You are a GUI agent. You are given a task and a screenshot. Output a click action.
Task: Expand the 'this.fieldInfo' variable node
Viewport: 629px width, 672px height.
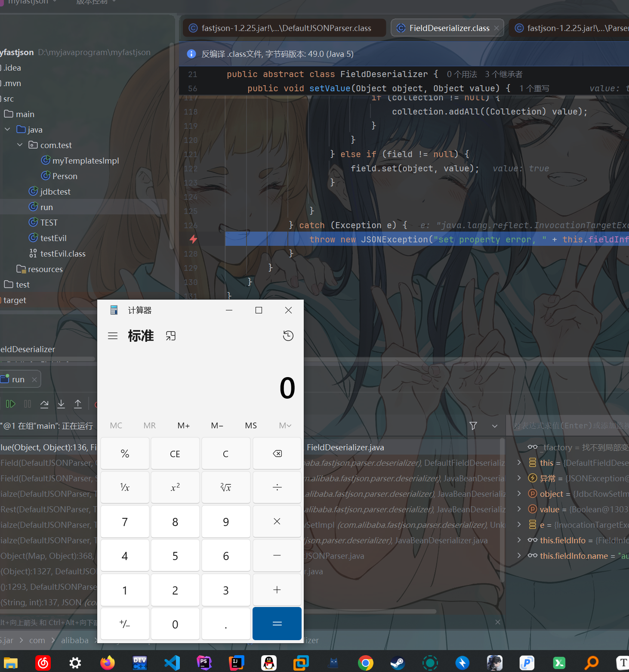tap(519, 540)
